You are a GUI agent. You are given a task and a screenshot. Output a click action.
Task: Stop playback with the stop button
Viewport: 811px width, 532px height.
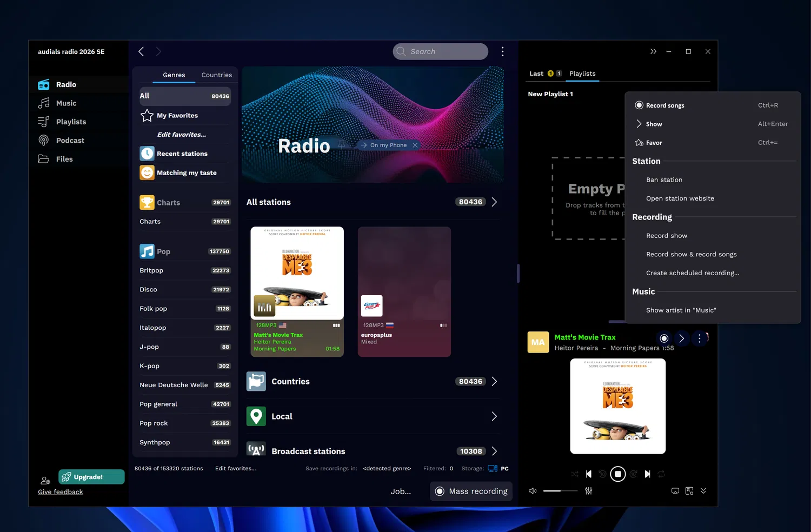click(618, 474)
